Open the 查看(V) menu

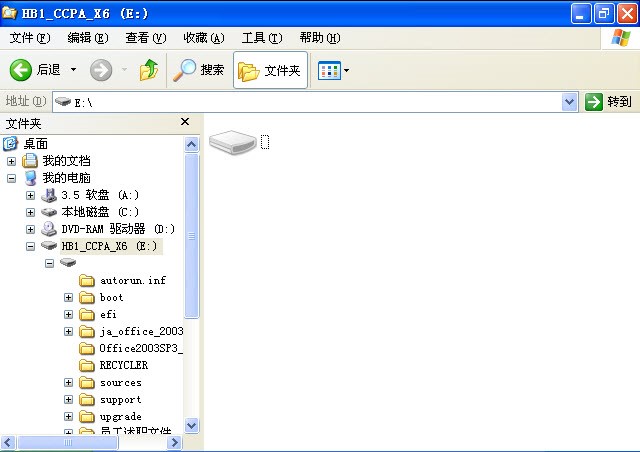tap(146, 38)
